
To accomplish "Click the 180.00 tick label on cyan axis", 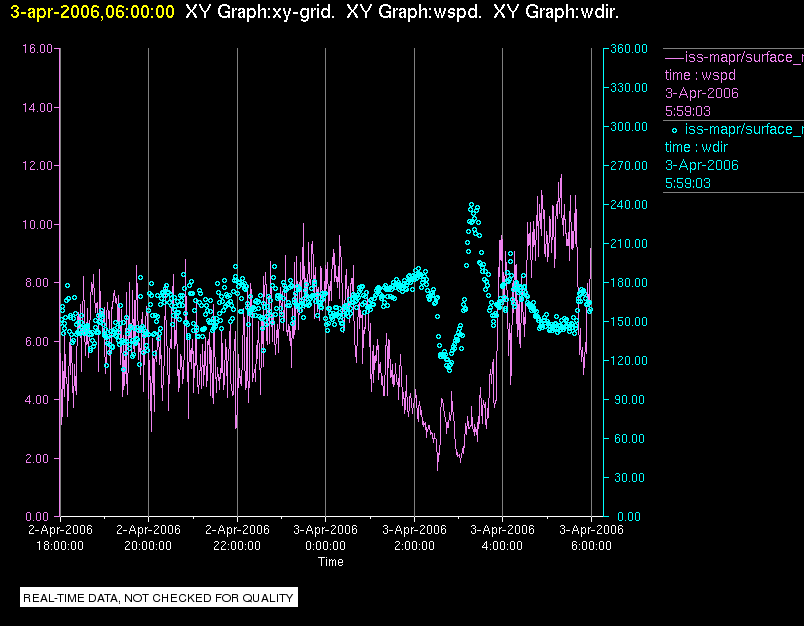I will (629, 283).
